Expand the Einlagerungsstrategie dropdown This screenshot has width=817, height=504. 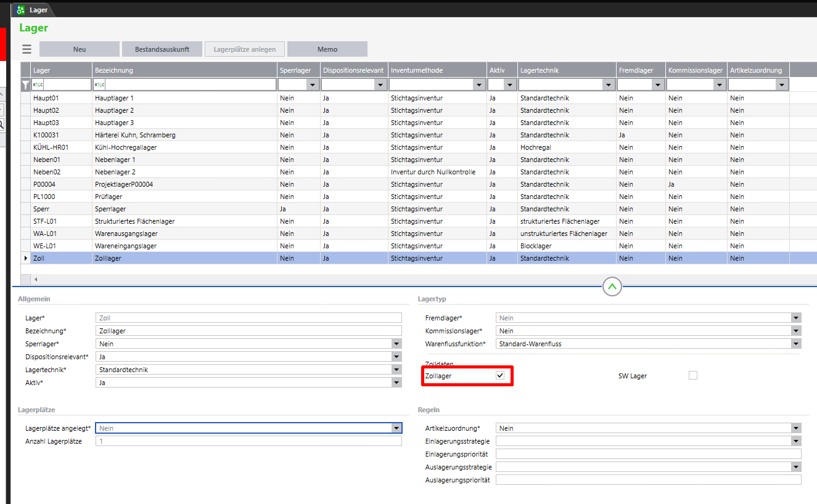point(796,441)
